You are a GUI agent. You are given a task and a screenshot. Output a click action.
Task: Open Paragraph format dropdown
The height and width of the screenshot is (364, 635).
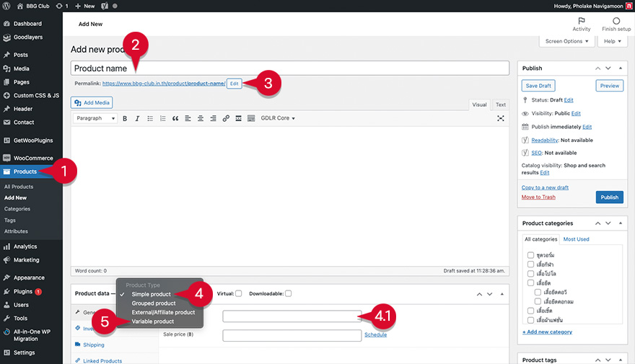pyautogui.click(x=95, y=118)
